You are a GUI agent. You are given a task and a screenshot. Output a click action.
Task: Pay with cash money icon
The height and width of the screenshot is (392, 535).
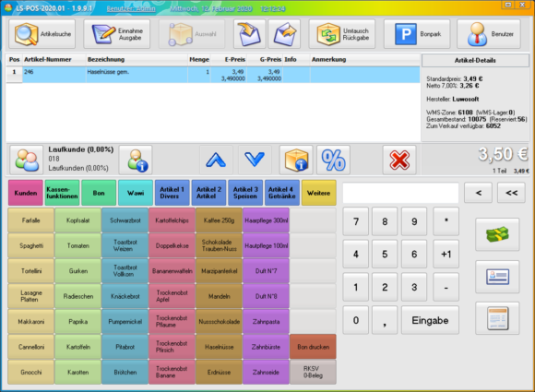(497, 234)
